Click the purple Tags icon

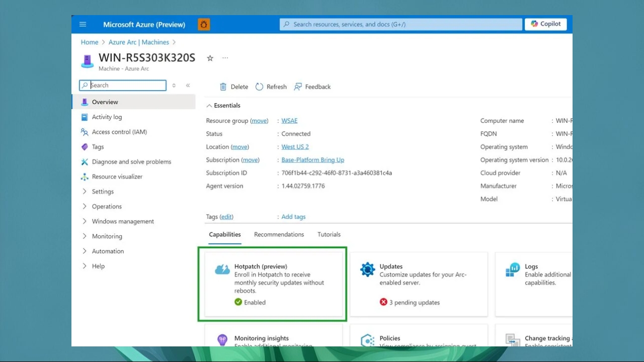[85, 147]
